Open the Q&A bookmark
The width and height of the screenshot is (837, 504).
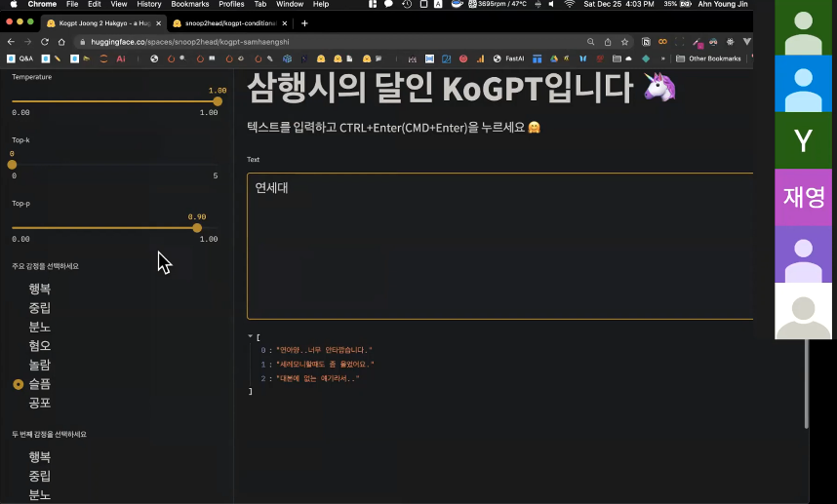click(20, 58)
